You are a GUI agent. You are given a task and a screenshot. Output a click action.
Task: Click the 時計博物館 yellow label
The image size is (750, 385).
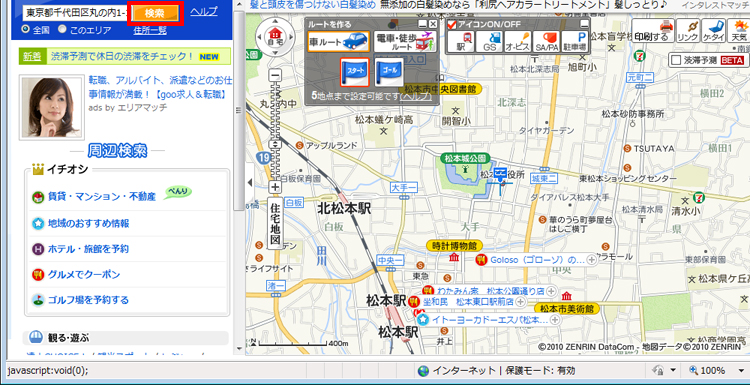454,246
